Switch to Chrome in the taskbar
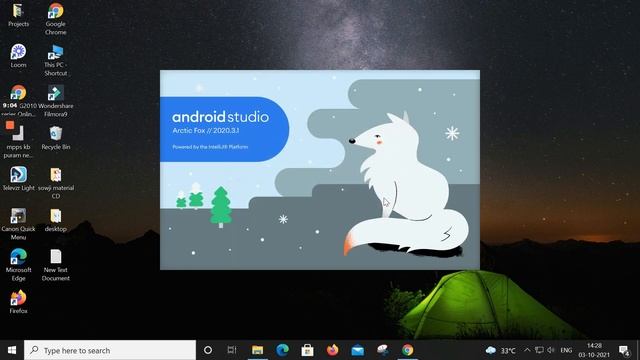Viewport: 640px width, 360px height. click(x=407, y=350)
